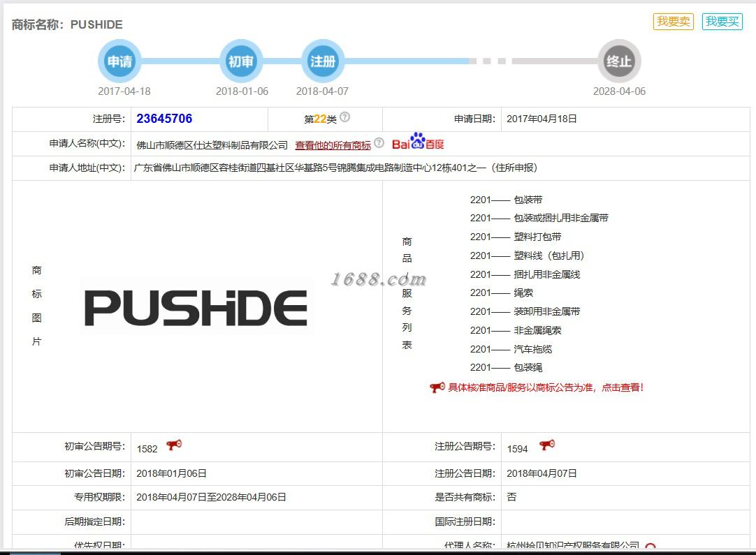Select the applicant address text
This screenshot has height=555, width=756.
[x=335, y=168]
